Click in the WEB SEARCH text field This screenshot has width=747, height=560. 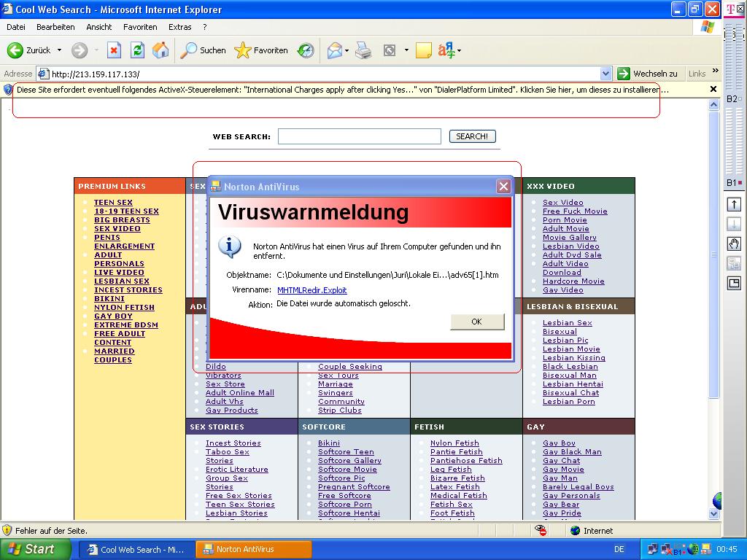click(x=359, y=136)
